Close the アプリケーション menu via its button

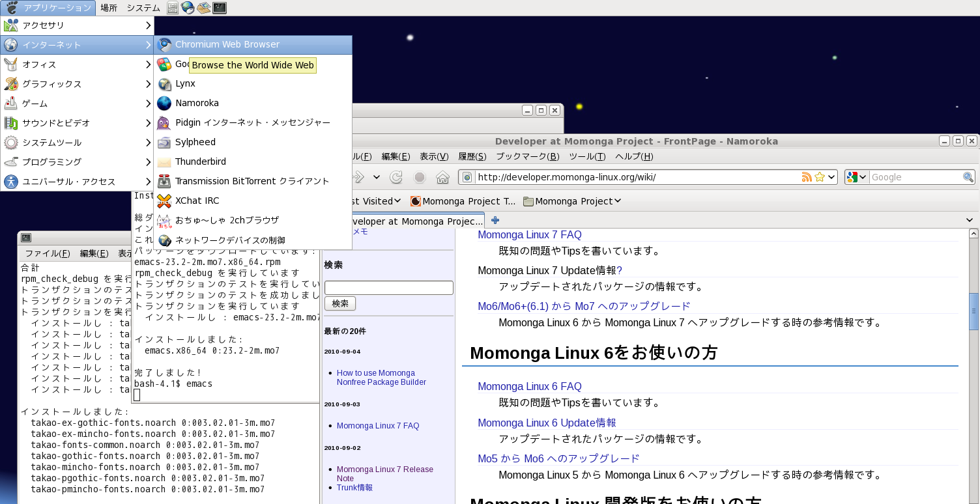click(48, 8)
